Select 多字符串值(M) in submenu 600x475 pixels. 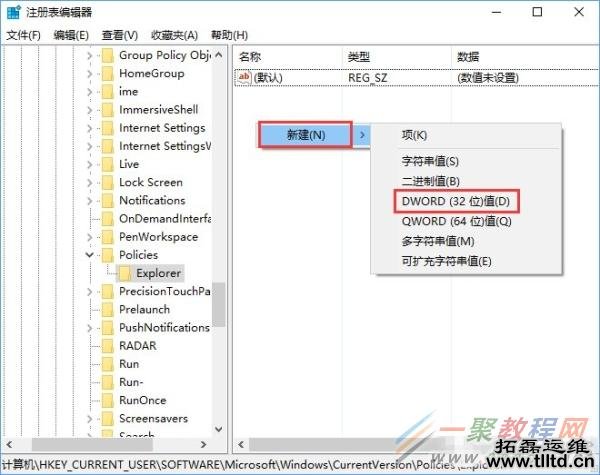[438, 241]
